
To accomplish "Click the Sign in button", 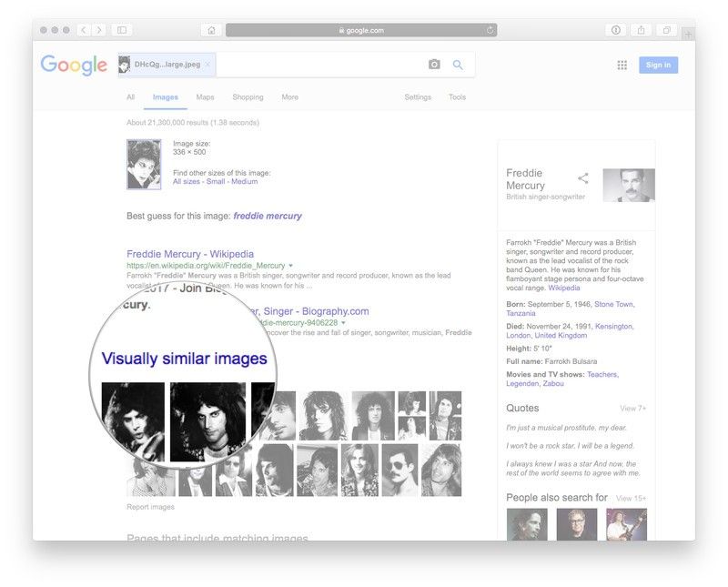I will pyautogui.click(x=658, y=65).
